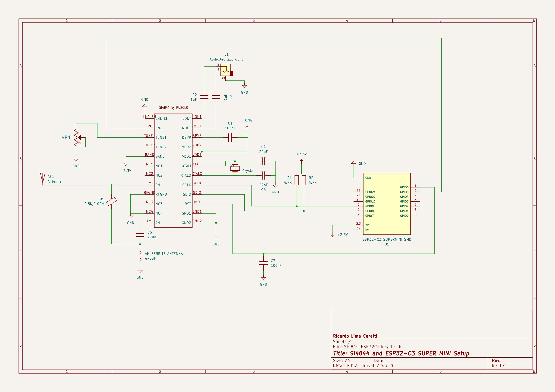Image resolution: width=555 pixels, height=392 pixels.
Task: Pick the C3 capacitor symbol
Action: coord(216,97)
